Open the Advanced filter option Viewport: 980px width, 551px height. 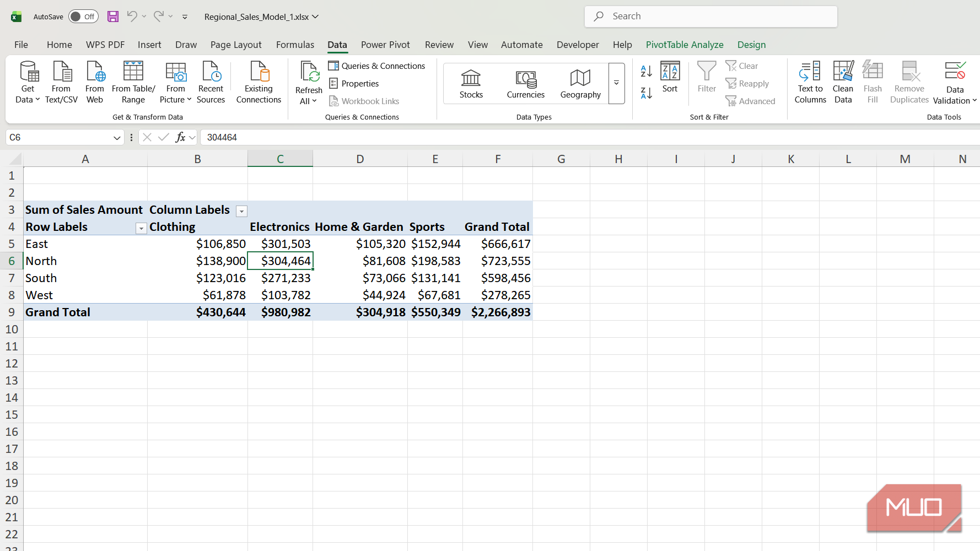[751, 101]
